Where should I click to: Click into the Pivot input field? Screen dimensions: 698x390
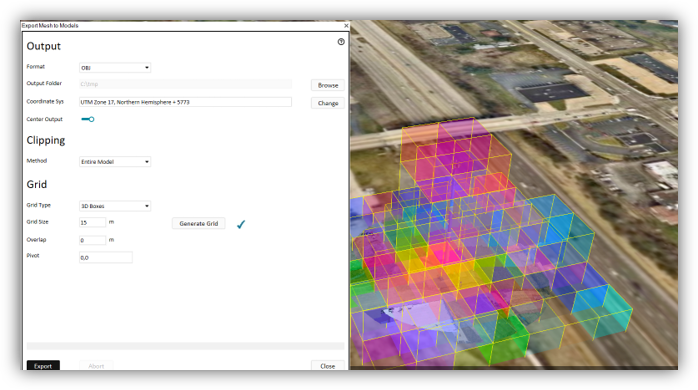[x=106, y=257]
